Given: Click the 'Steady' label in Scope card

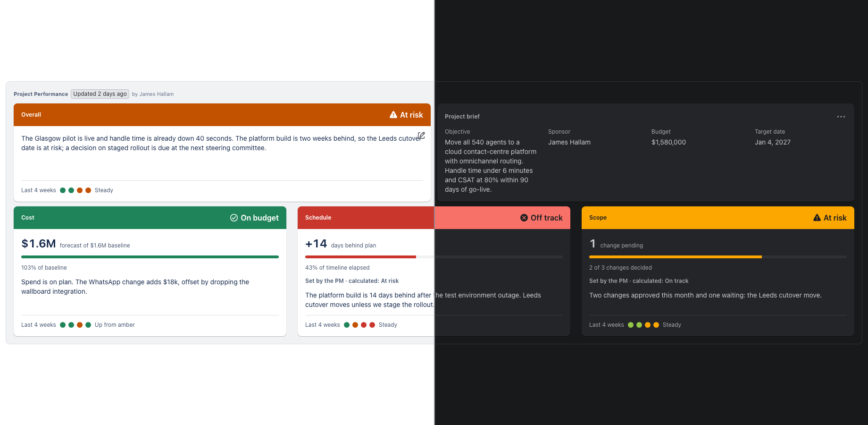Looking at the screenshot, I should coord(672,325).
